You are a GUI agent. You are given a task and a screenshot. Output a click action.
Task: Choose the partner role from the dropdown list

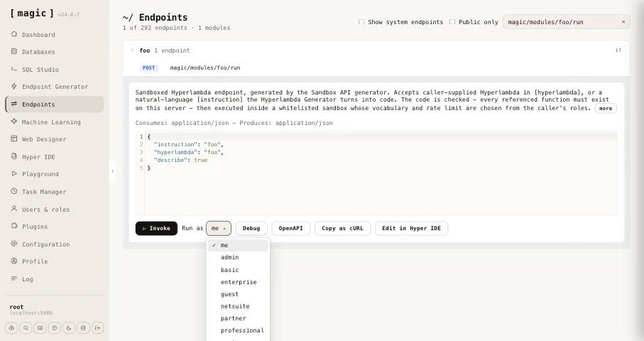[x=238, y=318]
